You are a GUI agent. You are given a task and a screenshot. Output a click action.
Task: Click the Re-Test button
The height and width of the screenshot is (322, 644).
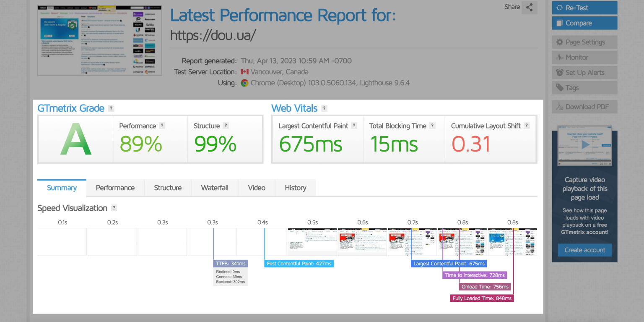pos(584,8)
